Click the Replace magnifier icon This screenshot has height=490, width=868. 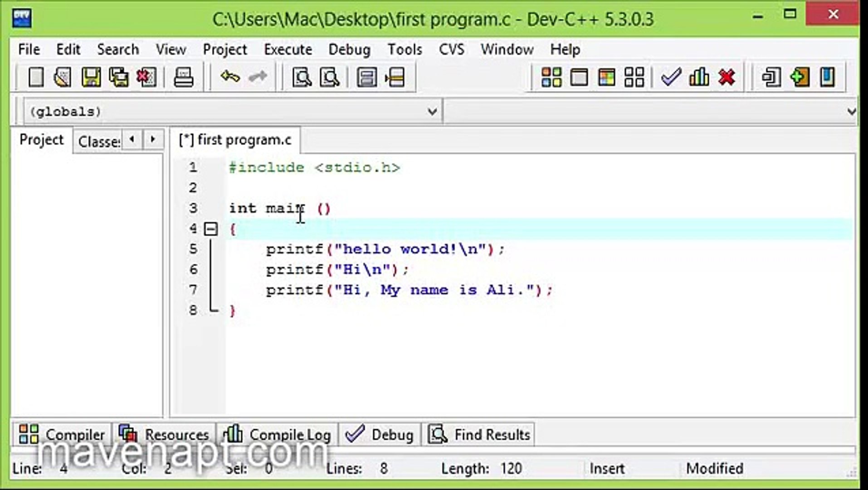[x=330, y=77]
